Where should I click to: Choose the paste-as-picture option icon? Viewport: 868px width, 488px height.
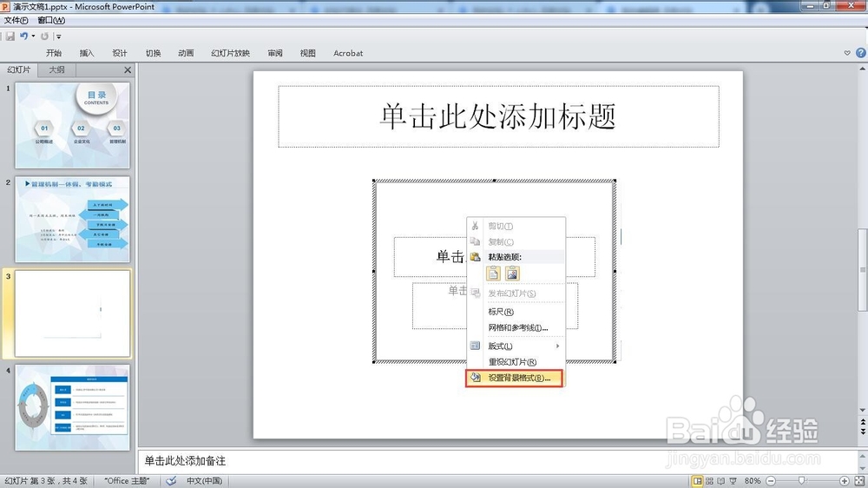tap(512, 273)
